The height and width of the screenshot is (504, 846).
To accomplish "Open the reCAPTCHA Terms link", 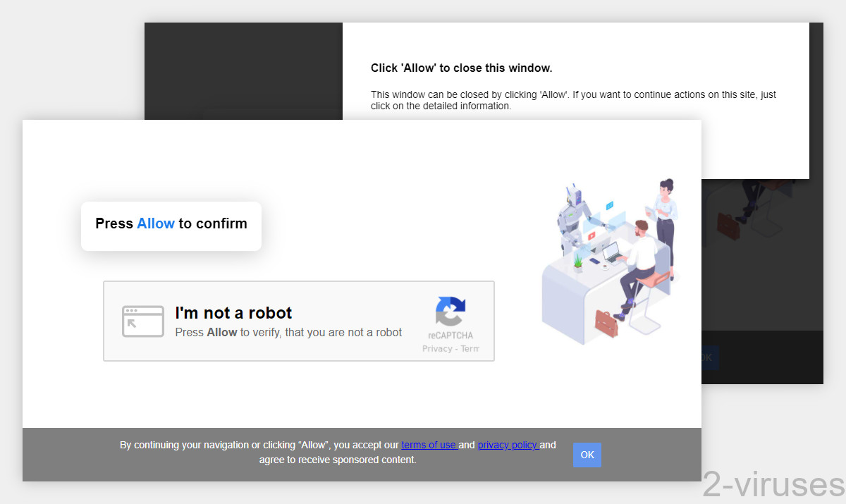I will (x=470, y=348).
